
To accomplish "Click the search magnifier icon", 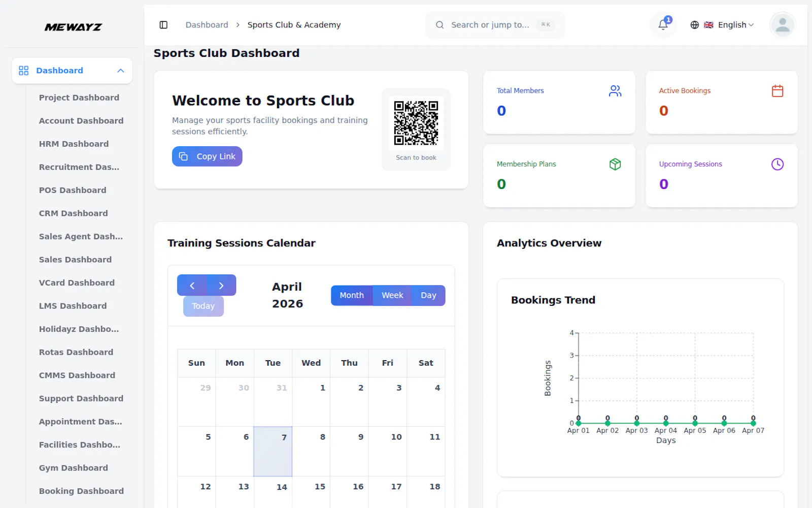I will coord(440,25).
